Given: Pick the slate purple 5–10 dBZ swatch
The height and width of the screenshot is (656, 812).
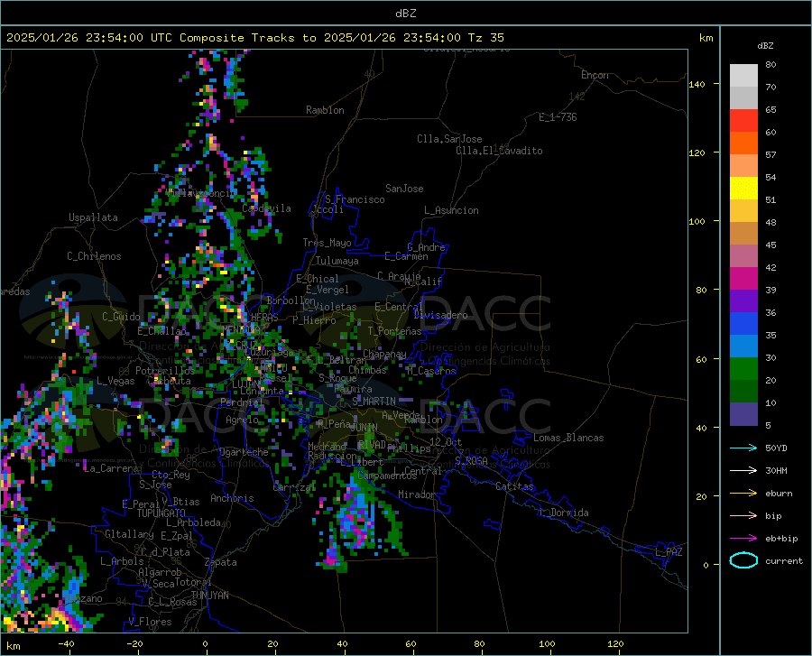Looking at the screenshot, I should pos(743,414).
